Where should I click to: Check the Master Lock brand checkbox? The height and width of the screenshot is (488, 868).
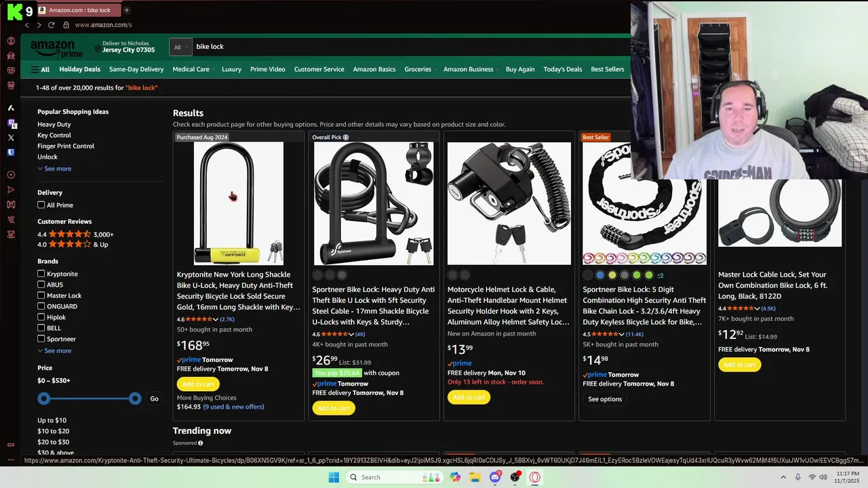(x=41, y=296)
